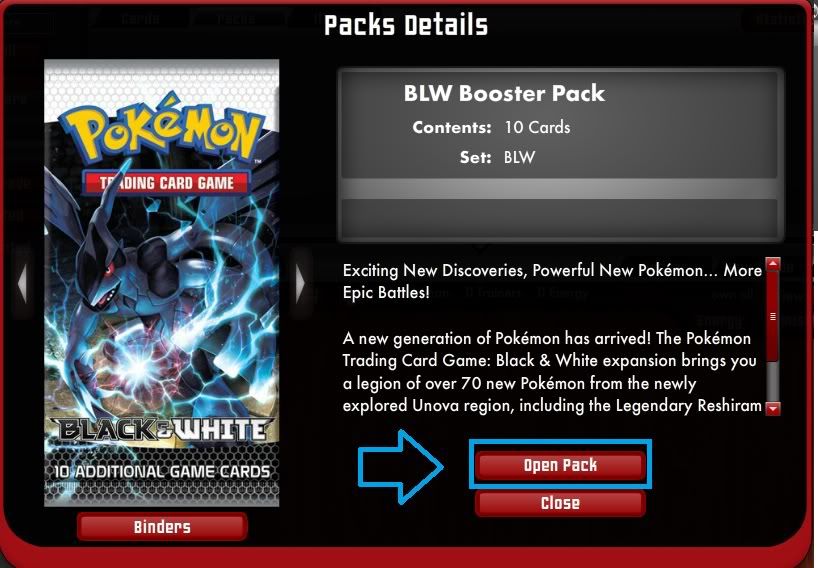Click the Contents: 10 Cards line
The image size is (818, 568).
point(491,127)
